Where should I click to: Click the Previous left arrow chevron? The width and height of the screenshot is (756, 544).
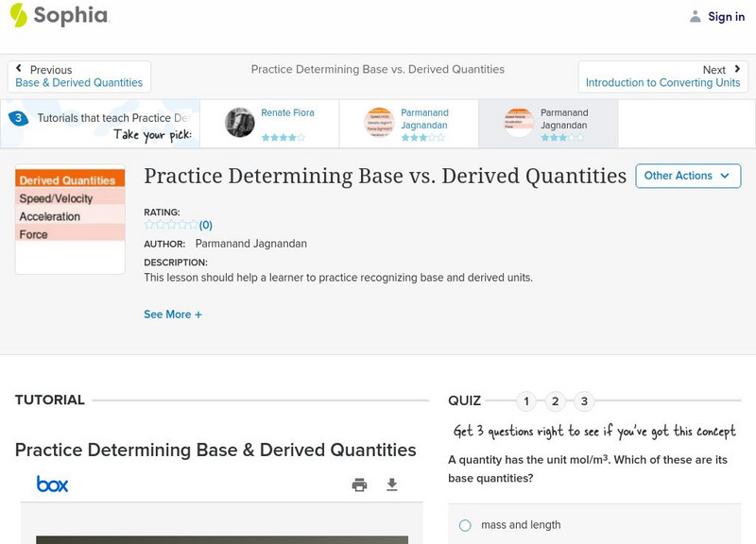19,68
